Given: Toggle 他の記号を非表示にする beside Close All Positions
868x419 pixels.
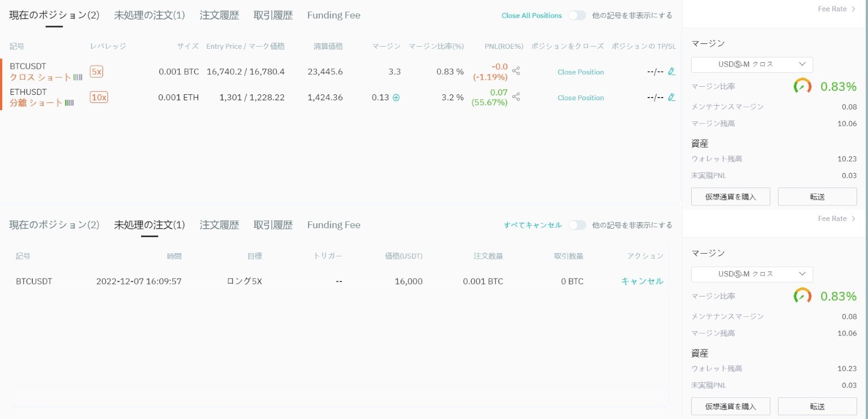Looking at the screenshot, I should pos(577,15).
